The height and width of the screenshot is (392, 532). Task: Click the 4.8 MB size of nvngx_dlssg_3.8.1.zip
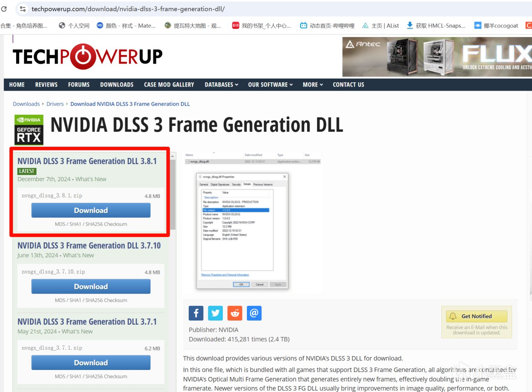152,196
